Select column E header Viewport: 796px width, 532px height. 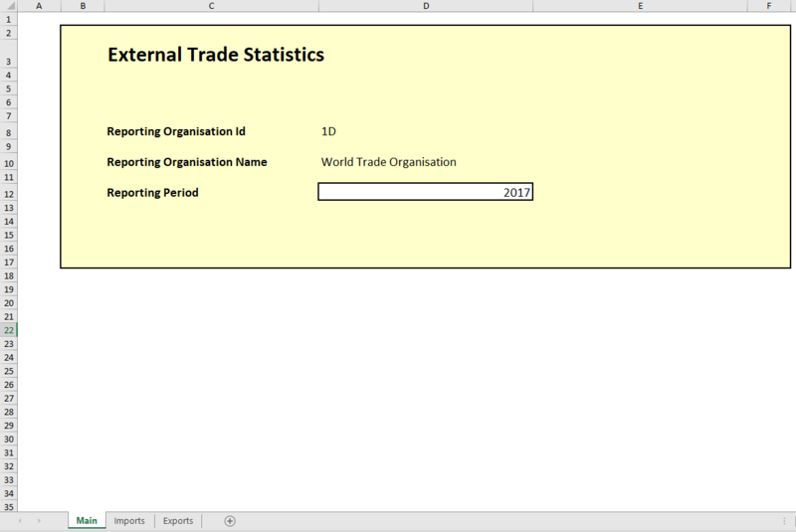point(640,6)
